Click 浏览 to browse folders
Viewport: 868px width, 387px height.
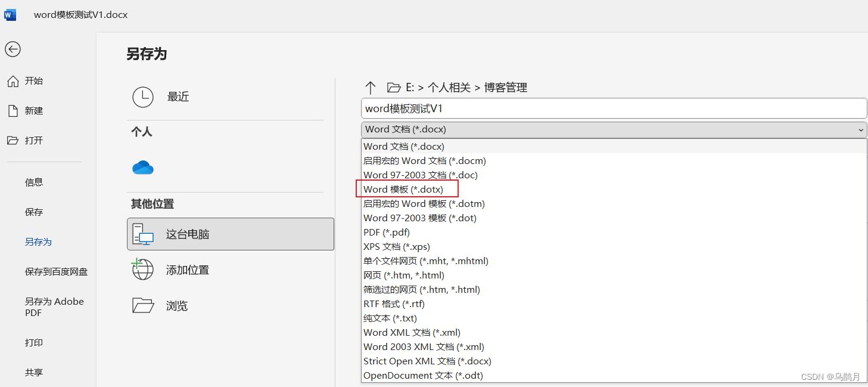tap(231, 306)
